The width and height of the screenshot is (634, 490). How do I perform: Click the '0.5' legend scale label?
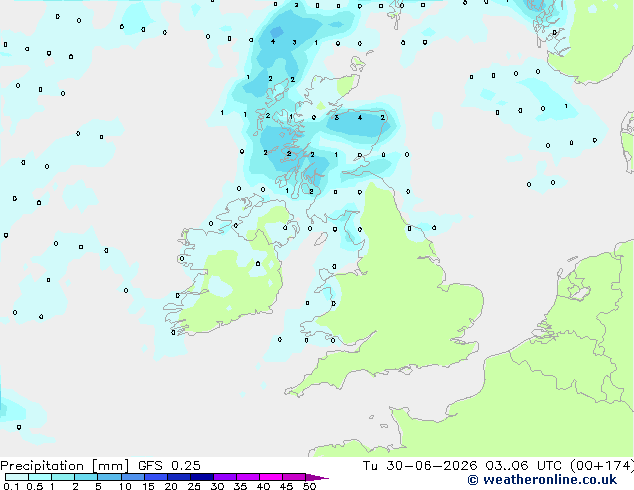click(x=35, y=486)
